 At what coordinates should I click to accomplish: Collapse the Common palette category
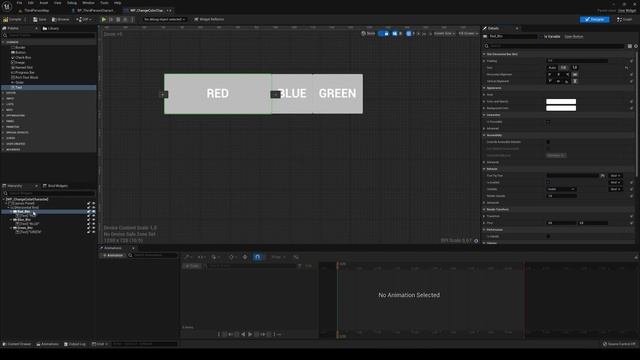pyautogui.click(x=4, y=42)
